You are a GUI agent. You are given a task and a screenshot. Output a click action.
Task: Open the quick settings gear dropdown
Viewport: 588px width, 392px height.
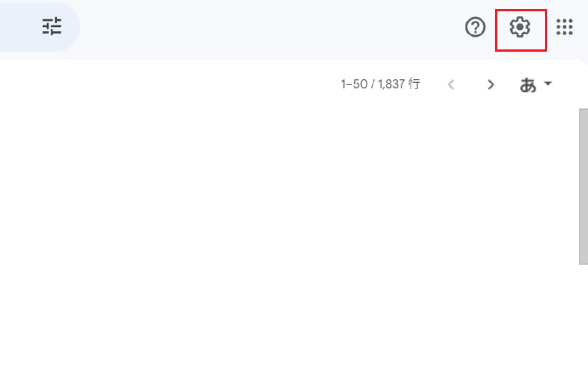520,28
